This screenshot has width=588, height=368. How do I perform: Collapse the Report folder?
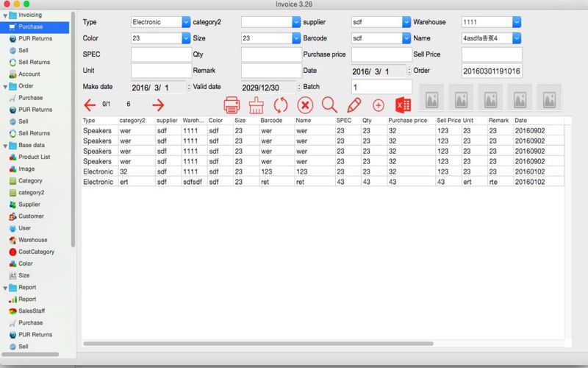coord(5,288)
